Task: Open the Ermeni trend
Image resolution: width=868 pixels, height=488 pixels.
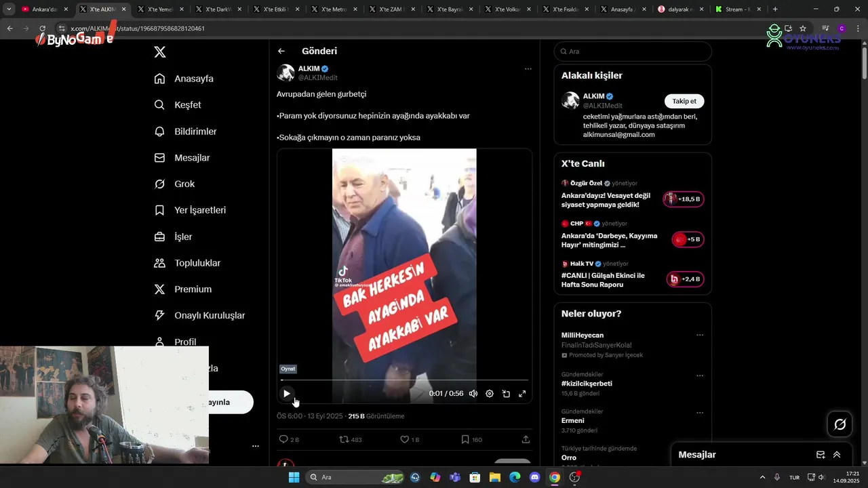Action: [573, 421]
